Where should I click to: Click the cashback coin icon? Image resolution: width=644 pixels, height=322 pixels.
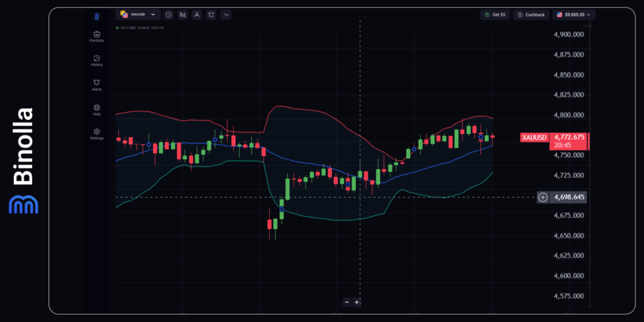pyautogui.click(x=520, y=15)
